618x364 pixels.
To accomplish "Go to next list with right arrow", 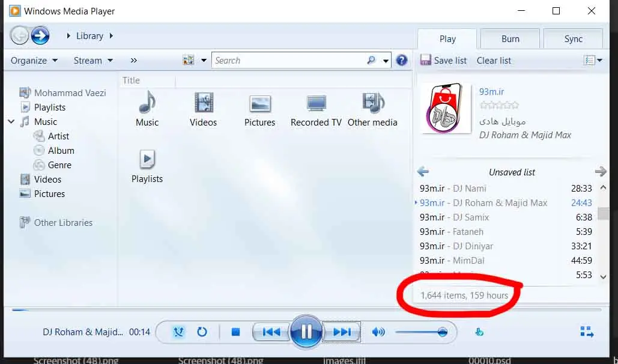I will 600,172.
